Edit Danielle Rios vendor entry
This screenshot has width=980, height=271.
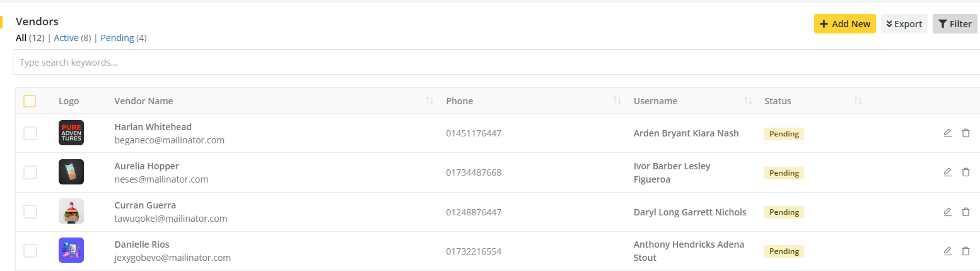(947, 251)
